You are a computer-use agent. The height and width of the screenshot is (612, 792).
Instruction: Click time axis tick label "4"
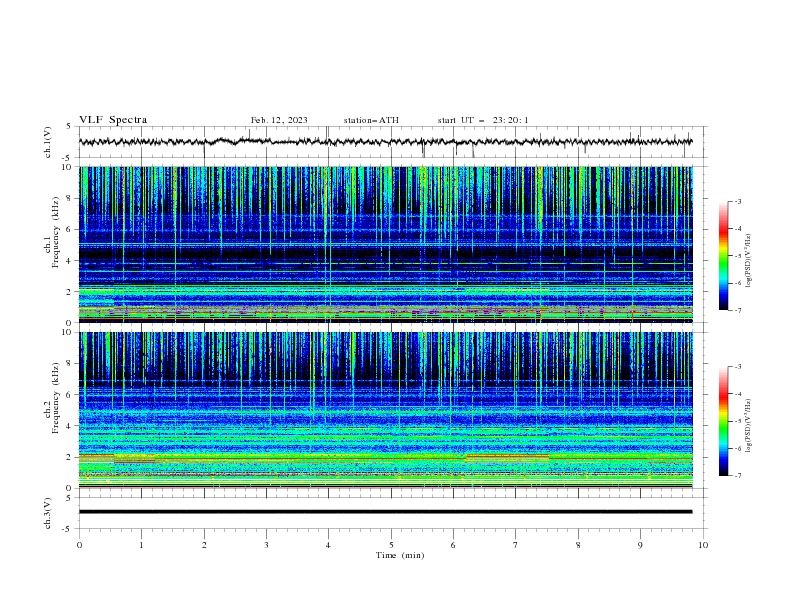(328, 545)
